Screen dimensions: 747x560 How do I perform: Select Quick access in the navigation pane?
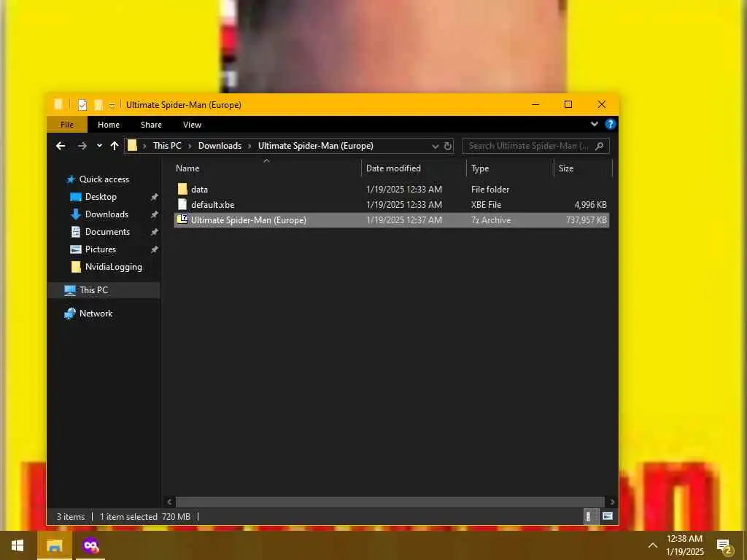coord(104,179)
